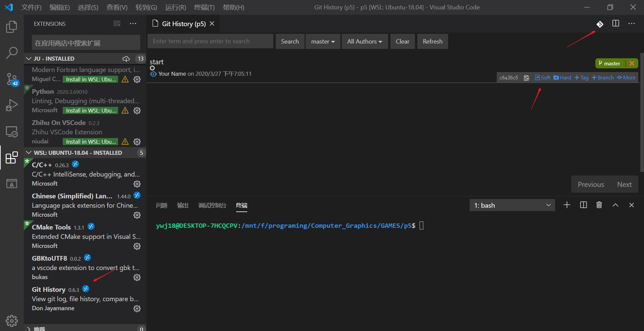The width and height of the screenshot is (644, 331).
Task: Focus the Git History search term field
Action: (211, 41)
